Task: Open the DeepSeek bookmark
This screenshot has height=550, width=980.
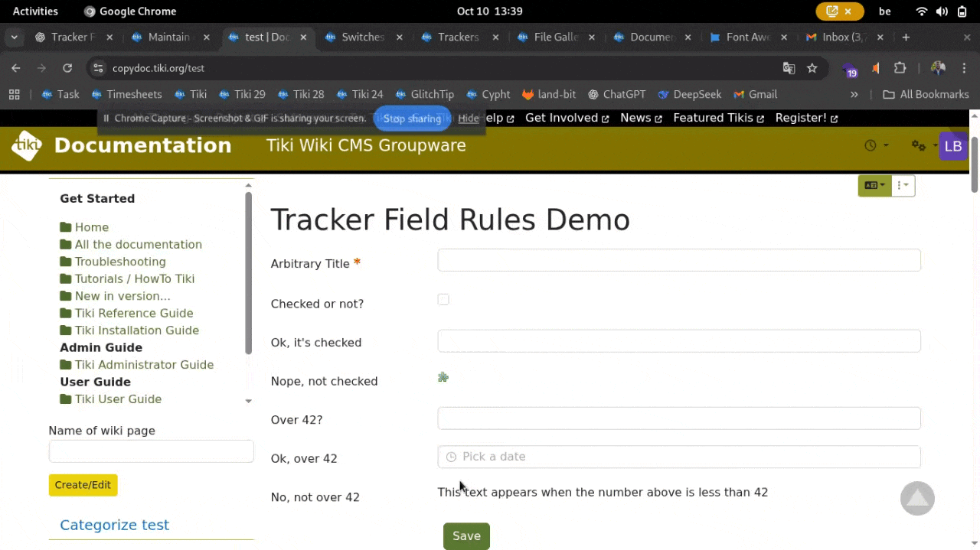Action: [x=689, y=94]
